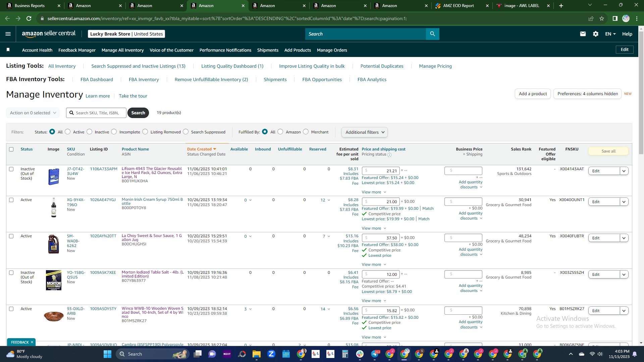This screenshot has height=362, width=644.
Task: Open Zoom from the taskbar
Action: [271, 354]
